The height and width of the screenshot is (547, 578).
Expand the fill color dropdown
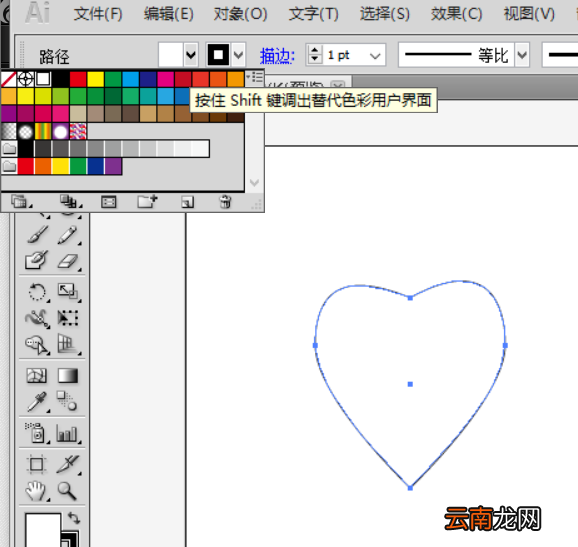(x=191, y=55)
